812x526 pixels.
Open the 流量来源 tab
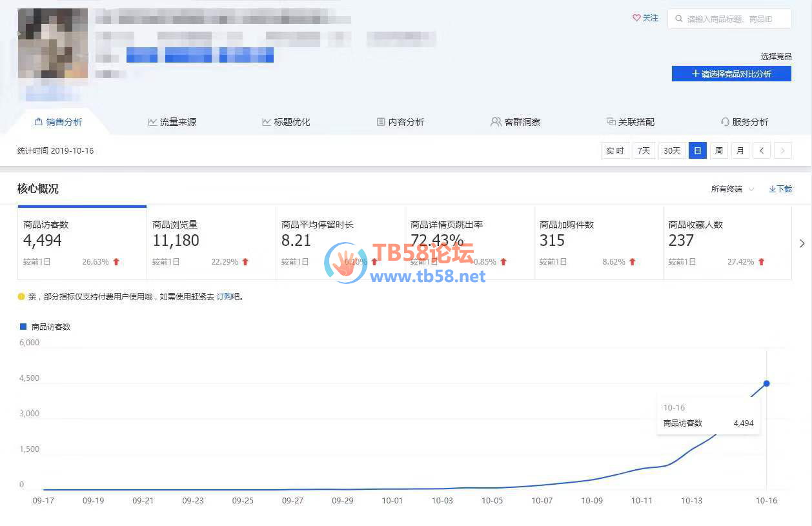[x=172, y=122]
